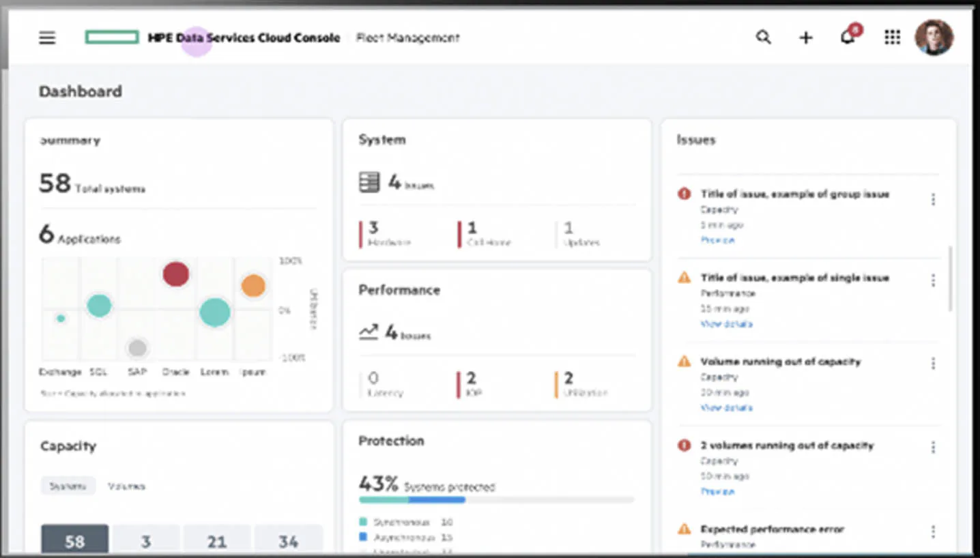Image resolution: width=980 pixels, height=558 pixels.
Task: Open Preview link under 2 volumes running out
Action: tap(717, 491)
